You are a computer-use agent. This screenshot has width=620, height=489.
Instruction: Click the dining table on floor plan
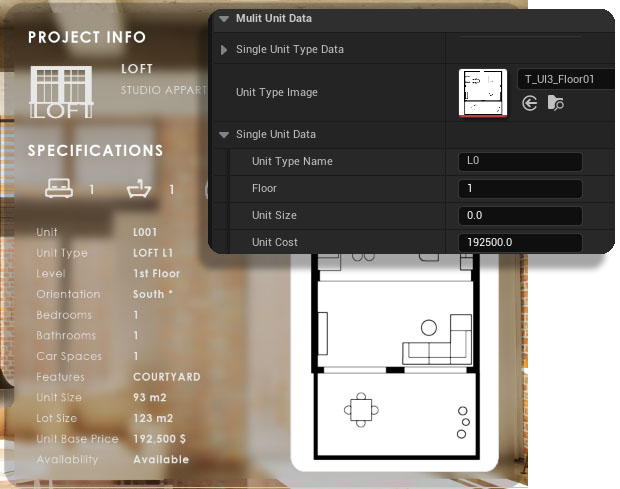point(360,408)
